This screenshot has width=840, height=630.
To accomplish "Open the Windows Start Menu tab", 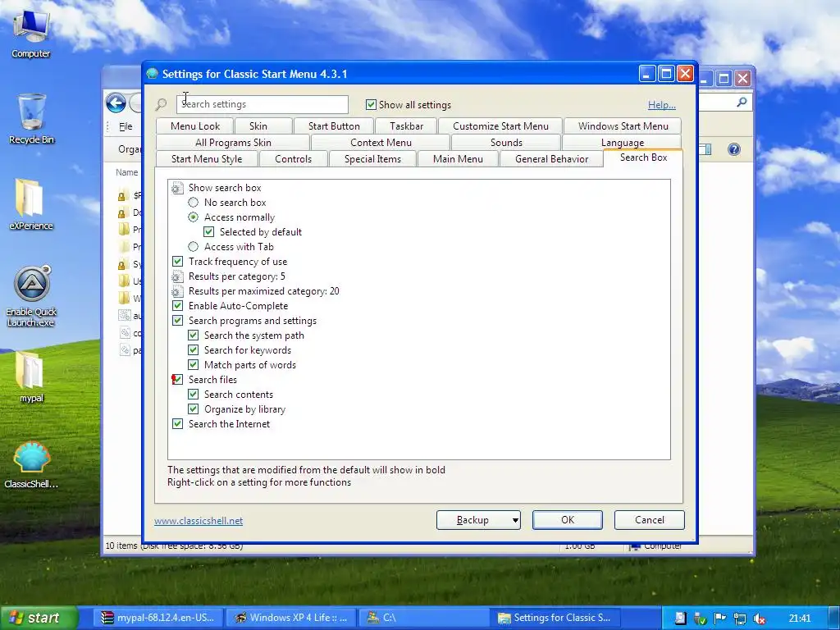I will click(x=623, y=126).
